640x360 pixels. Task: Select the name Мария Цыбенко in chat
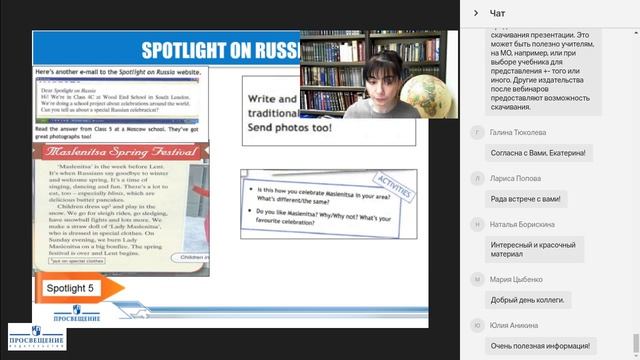tap(516, 279)
